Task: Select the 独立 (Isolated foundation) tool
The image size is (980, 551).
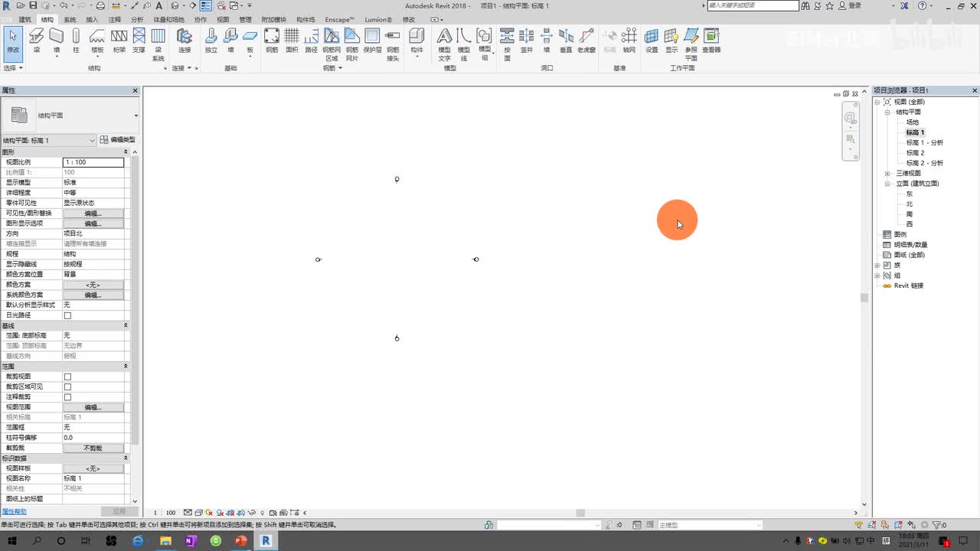Action: (211, 41)
